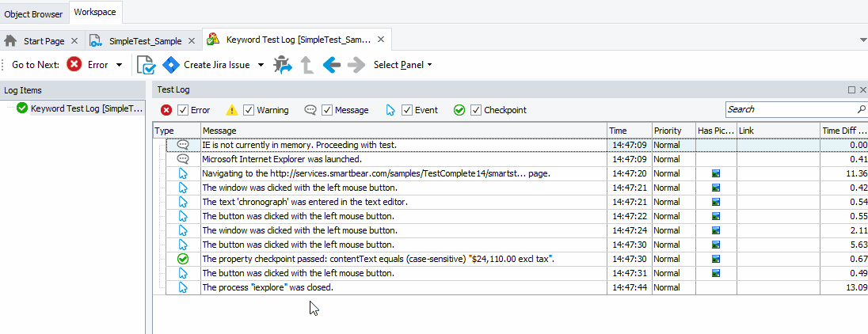Viewport: 868px width, 334px height.
Task: Click the log document checkmark toolbar icon
Action: coord(145,65)
